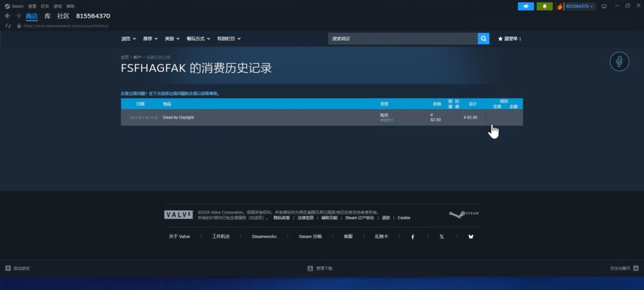The height and width of the screenshot is (290, 644).
Task: Open Cookie footer link
Action: (x=404, y=218)
